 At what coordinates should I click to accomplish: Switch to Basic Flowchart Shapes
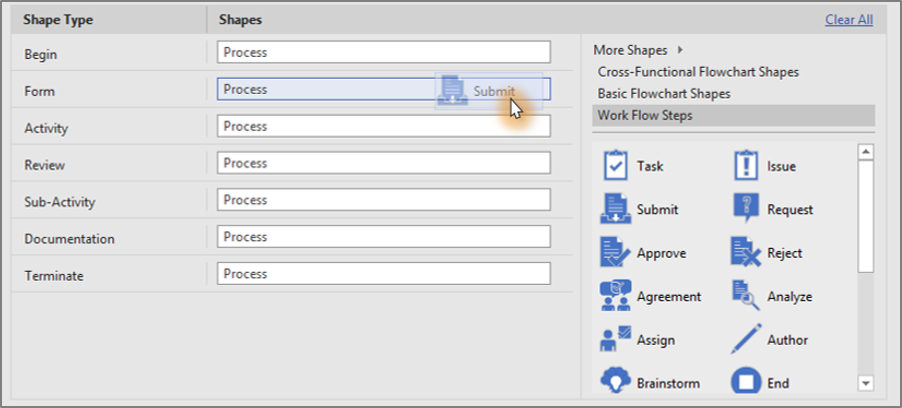[x=664, y=93]
